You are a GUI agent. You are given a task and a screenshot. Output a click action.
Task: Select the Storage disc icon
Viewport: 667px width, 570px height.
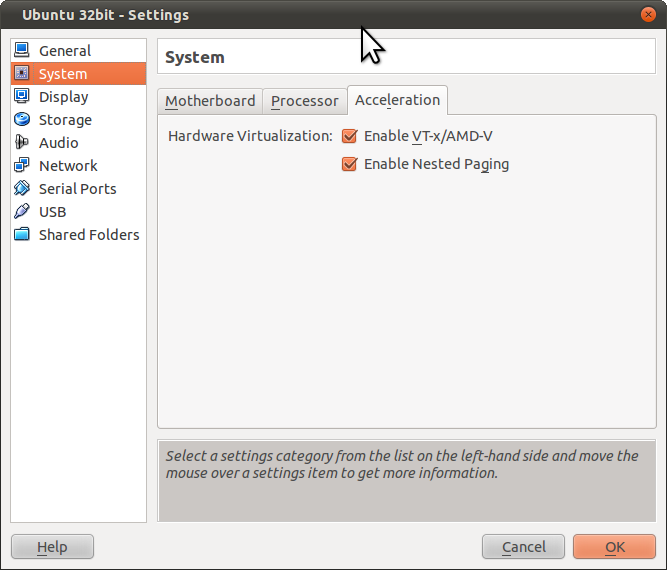22,120
